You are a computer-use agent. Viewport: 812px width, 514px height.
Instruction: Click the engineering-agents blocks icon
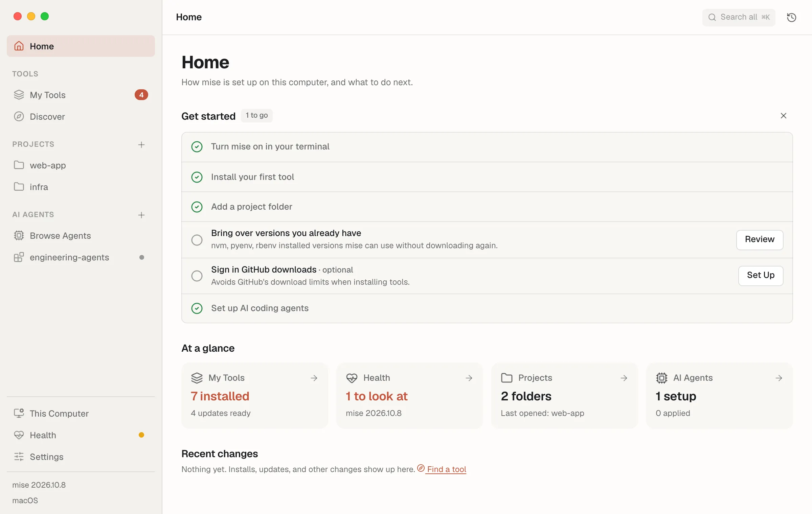click(x=19, y=257)
